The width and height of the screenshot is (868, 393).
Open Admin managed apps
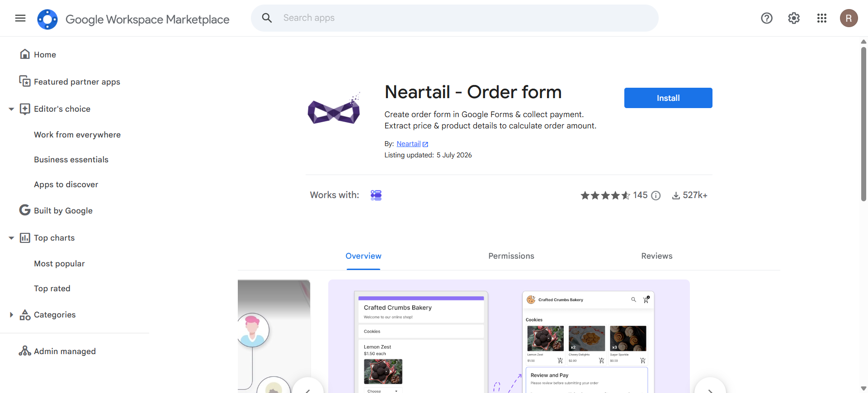click(65, 351)
